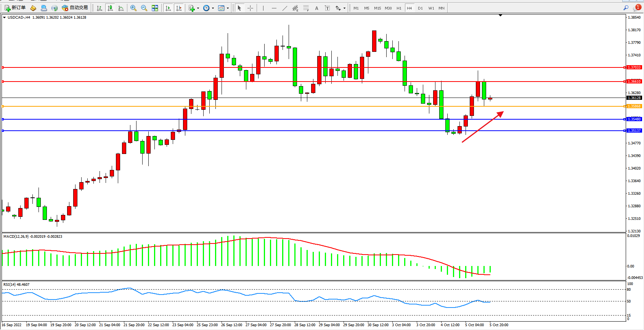Expand the chart templates dropdown arrow
This screenshot has width=644, height=330.
tap(228, 8)
